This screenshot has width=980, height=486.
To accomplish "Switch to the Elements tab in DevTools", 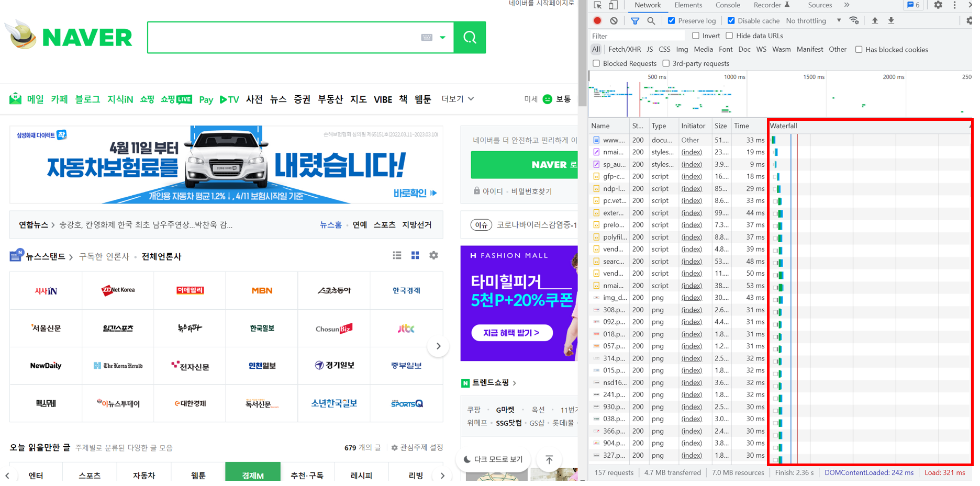I will click(x=688, y=5).
